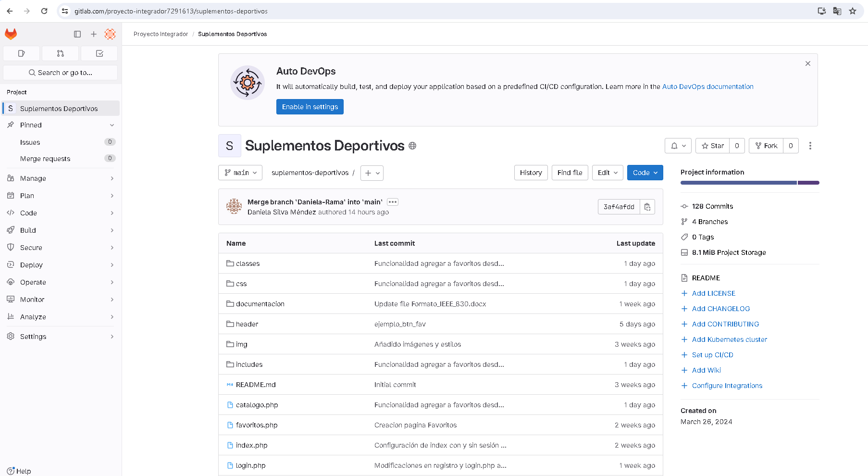This screenshot has width=868, height=476.
Task: Click Set up CI/CD link
Action: pyautogui.click(x=713, y=355)
